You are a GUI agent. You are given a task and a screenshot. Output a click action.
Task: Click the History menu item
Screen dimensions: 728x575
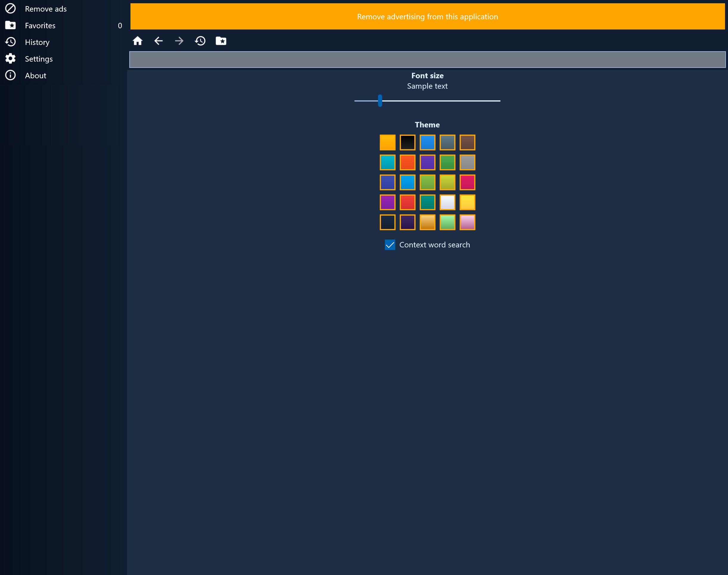tap(37, 42)
